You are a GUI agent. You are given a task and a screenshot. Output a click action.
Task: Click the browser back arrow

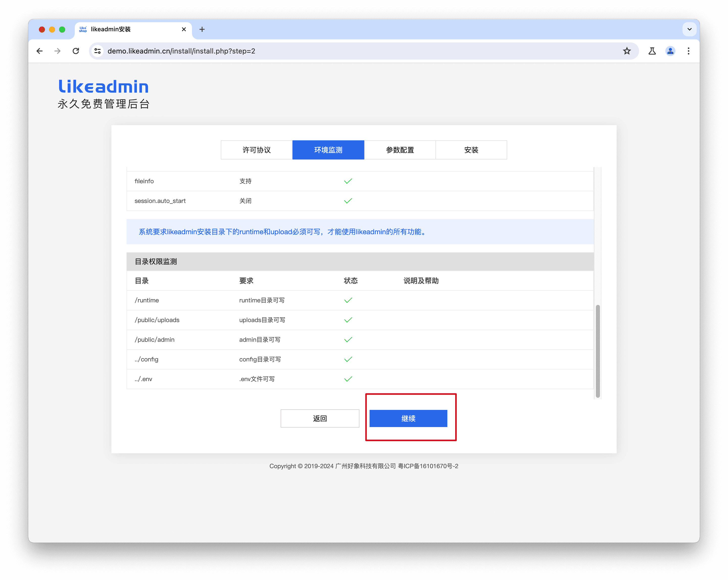(x=39, y=51)
